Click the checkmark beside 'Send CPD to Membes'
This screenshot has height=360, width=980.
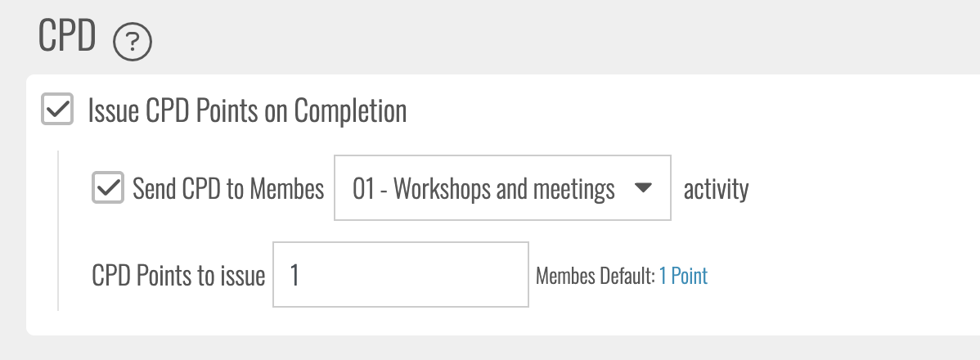107,188
